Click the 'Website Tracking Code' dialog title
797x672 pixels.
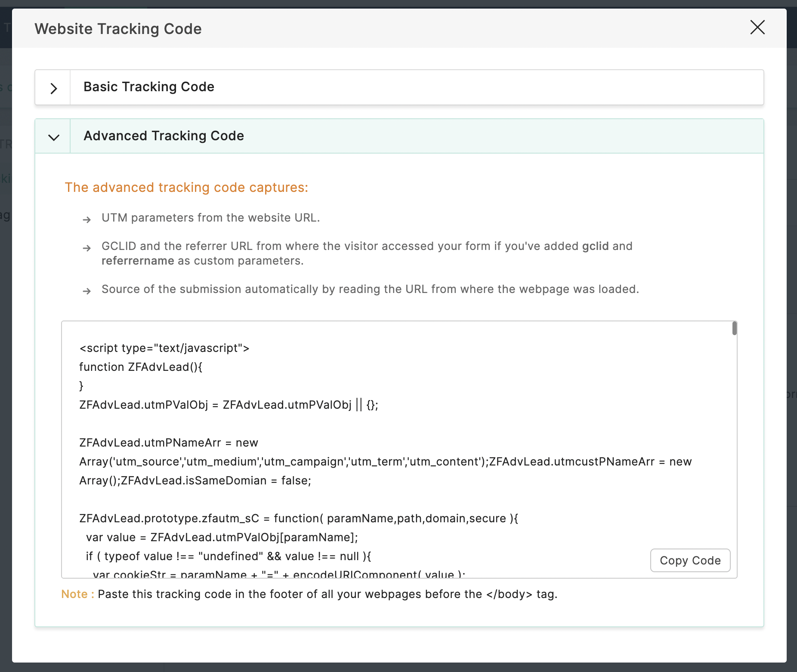pyautogui.click(x=118, y=29)
